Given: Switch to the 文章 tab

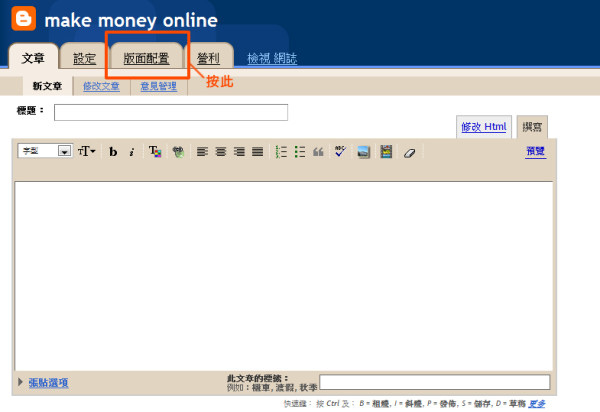Looking at the screenshot, I should click(33, 59).
